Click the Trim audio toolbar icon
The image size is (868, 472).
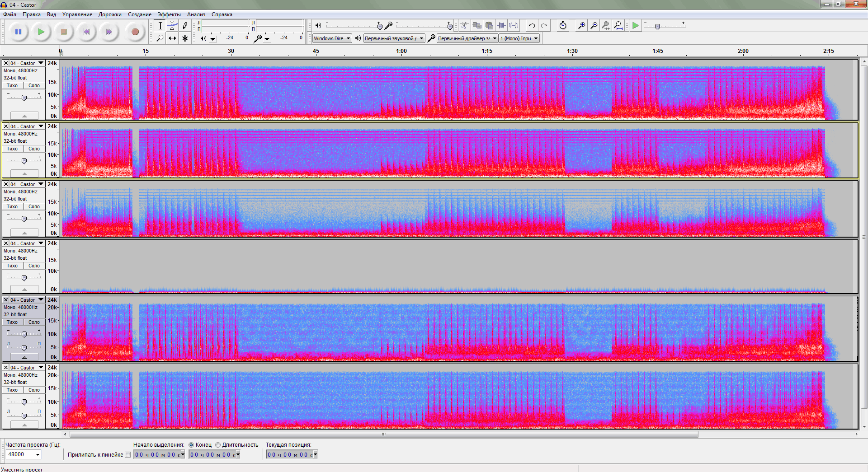click(x=501, y=26)
